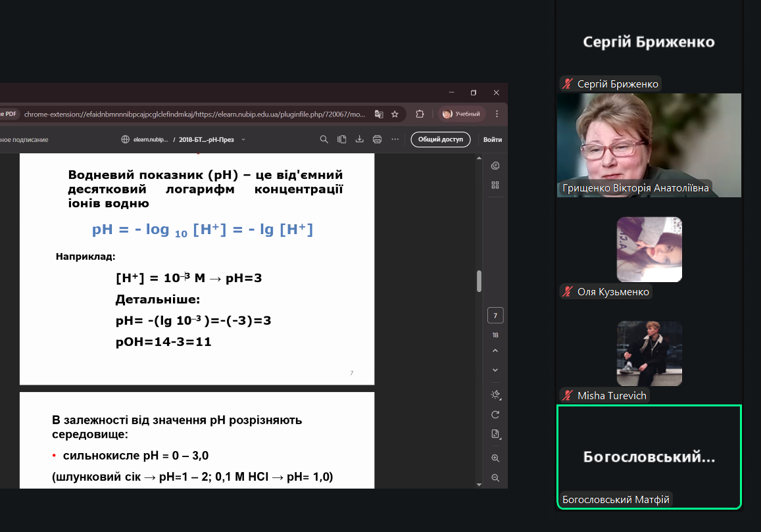The image size is (761, 532).
Task: Click the total pages number 18
Action: pyautogui.click(x=495, y=335)
